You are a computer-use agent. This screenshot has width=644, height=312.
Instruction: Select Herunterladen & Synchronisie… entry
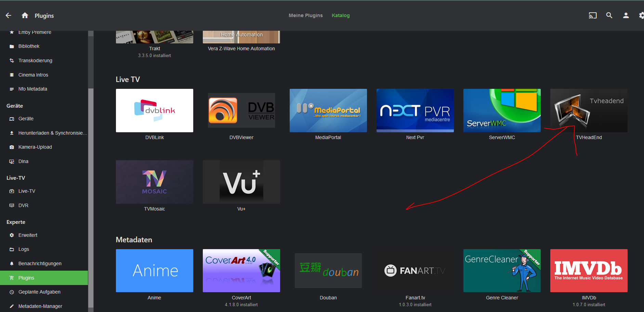[x=53, y=133]
